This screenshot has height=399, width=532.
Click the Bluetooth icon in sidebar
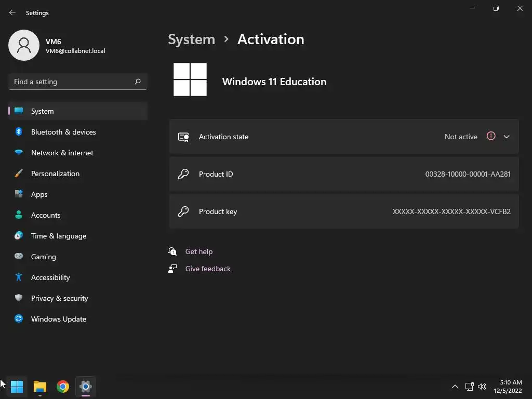(19, 131)
